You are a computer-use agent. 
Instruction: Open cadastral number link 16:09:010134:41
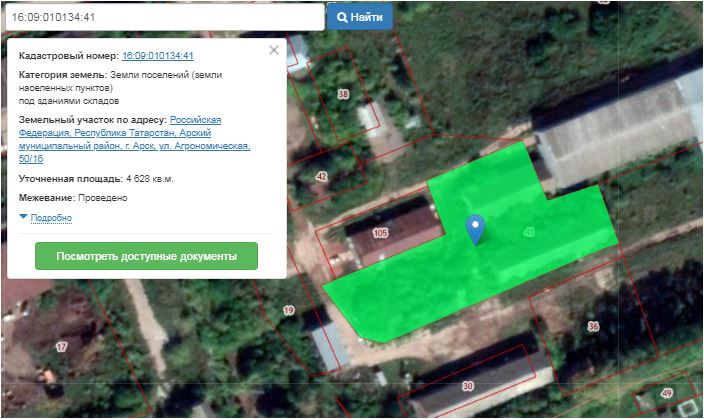pyautogui.click(x=157, y=57)
